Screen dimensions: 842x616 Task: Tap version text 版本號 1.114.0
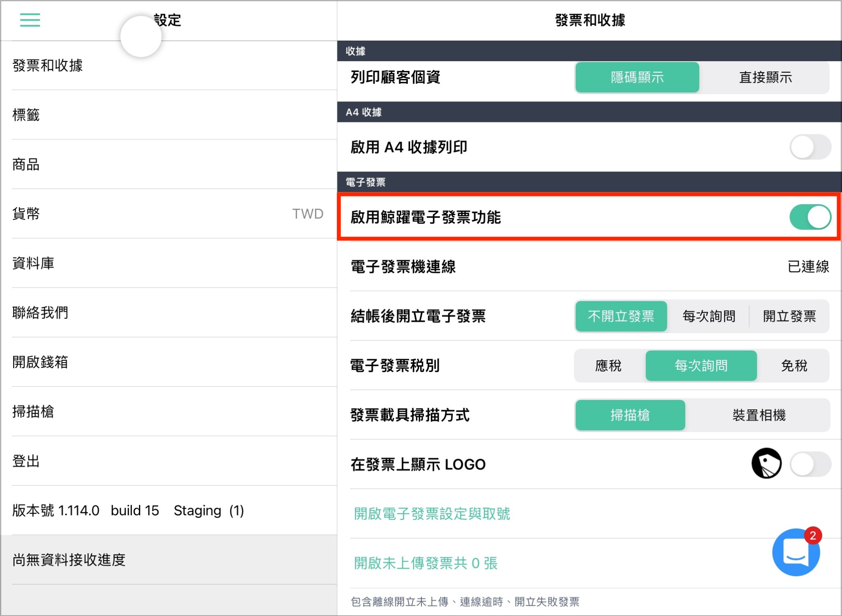coord(56,510)
